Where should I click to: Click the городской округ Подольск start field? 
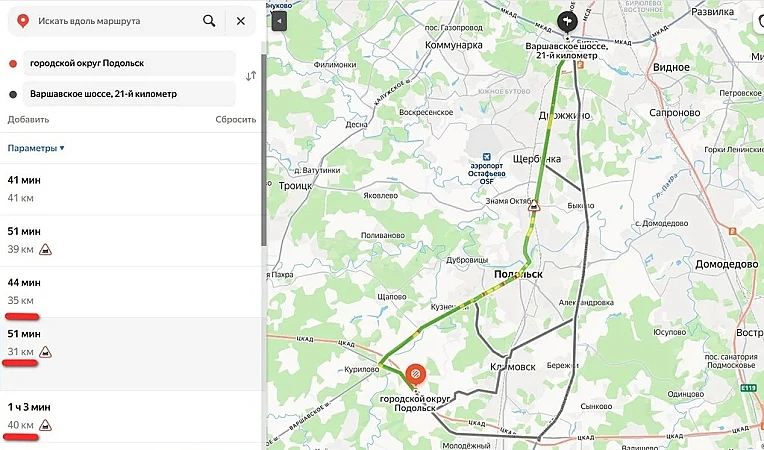[x=125, y=64]
